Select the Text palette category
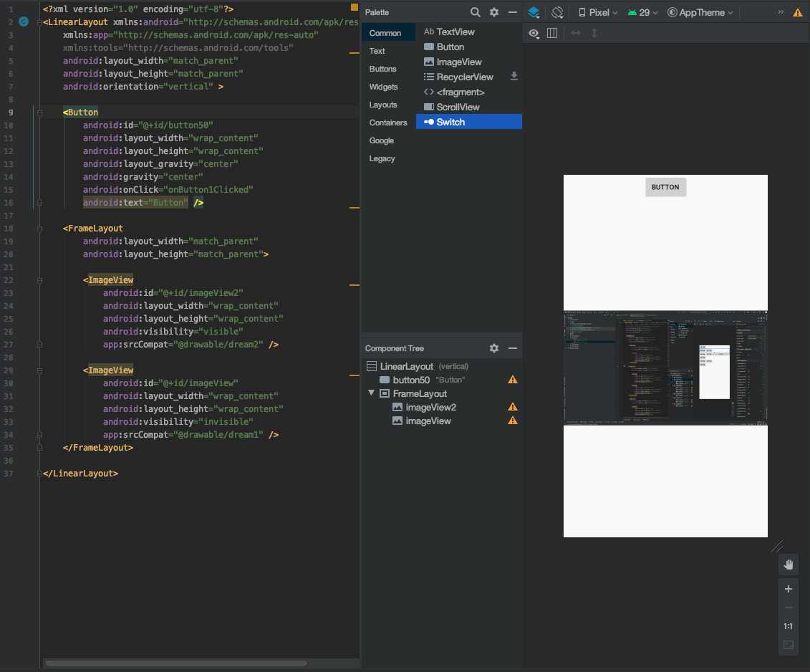 click(x=388, y=51)
